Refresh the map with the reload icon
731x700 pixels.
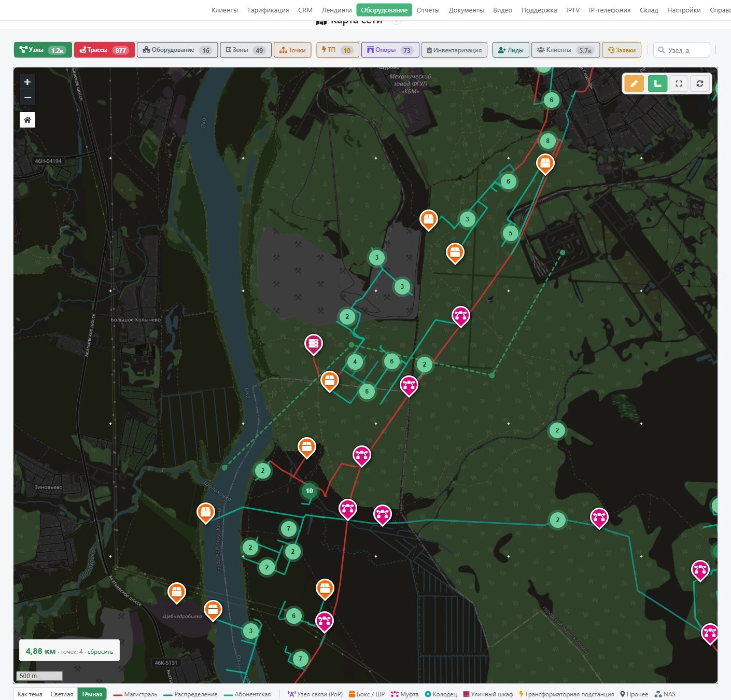700,83
